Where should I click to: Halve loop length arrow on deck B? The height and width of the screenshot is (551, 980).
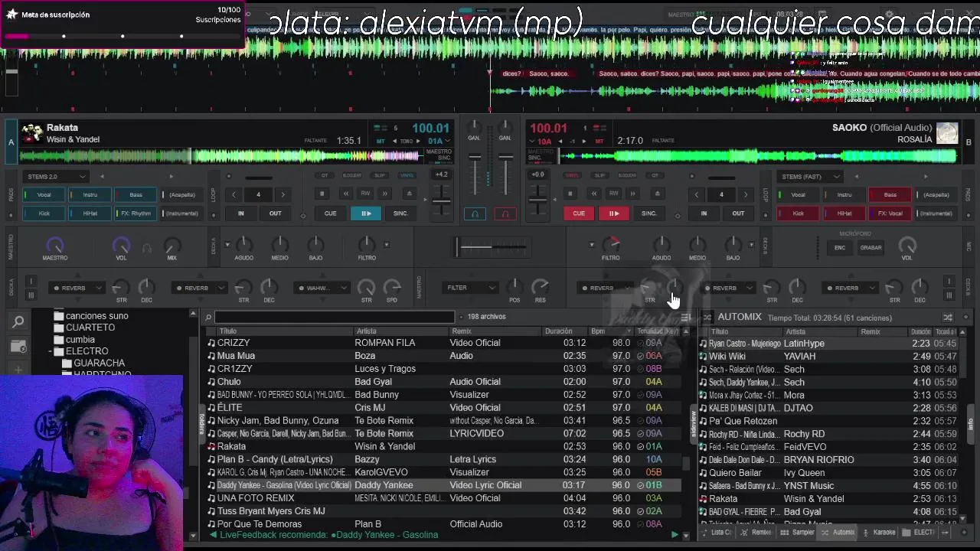pos(697,194)
